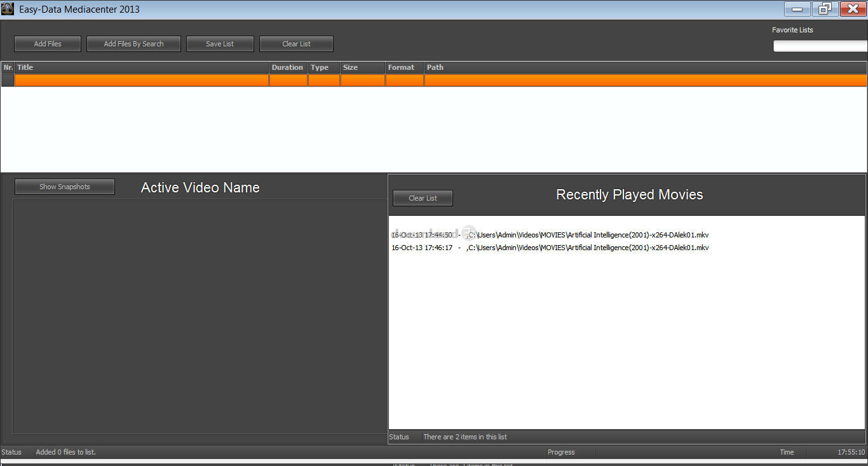
Task: Select the recently played entry from 17:46:17
Action: pyautogui.click(x=550, y=248)
